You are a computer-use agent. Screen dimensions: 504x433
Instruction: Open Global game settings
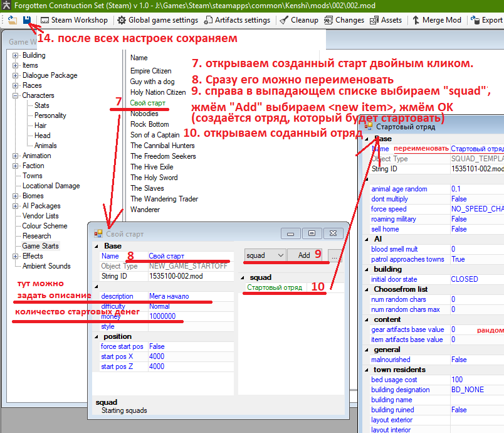(x=158, y=20)
